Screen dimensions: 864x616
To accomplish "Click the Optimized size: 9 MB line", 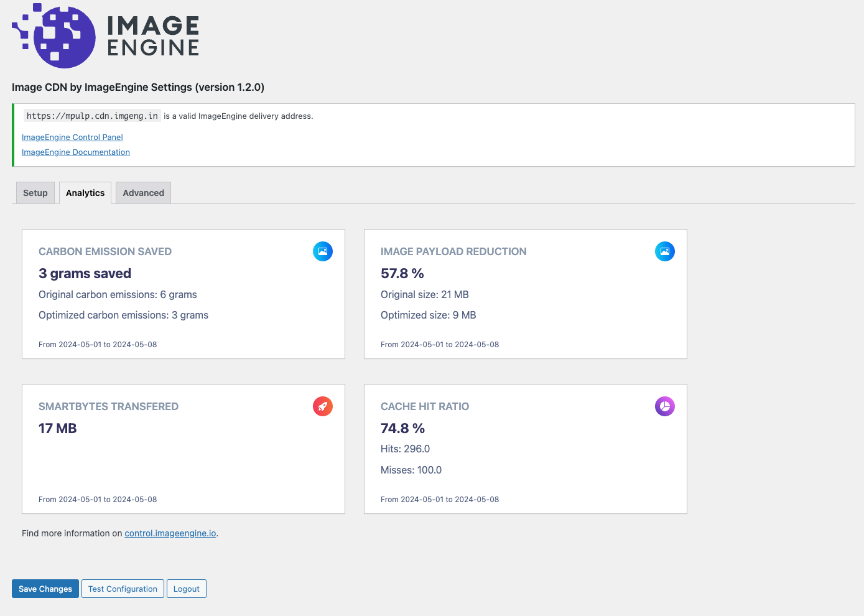I will click(429, 315).
